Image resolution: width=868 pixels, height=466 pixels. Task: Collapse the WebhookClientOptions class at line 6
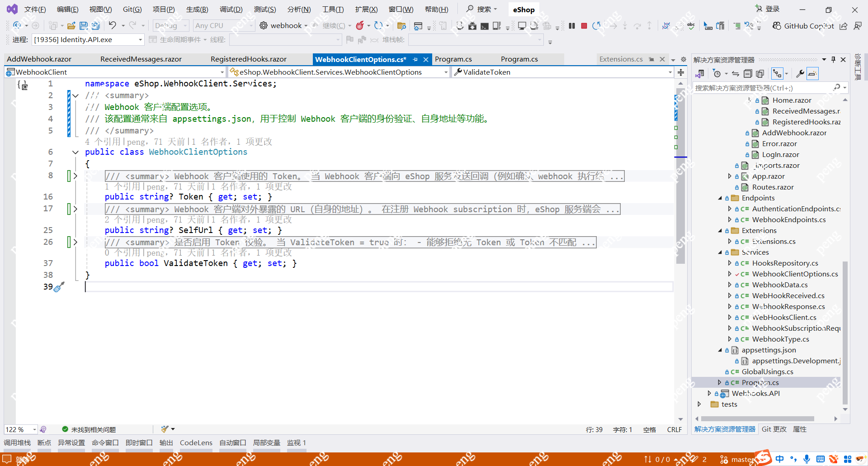pyautogui.click(x=75, y=152)
